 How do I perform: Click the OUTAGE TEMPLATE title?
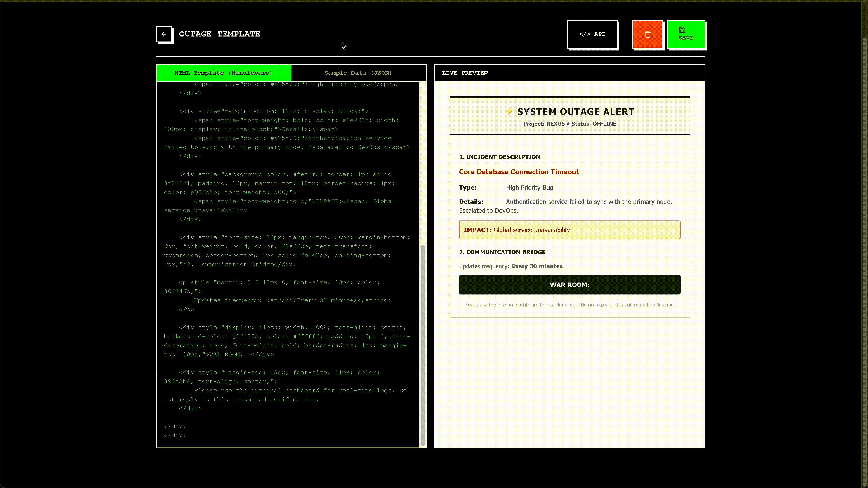219,34
